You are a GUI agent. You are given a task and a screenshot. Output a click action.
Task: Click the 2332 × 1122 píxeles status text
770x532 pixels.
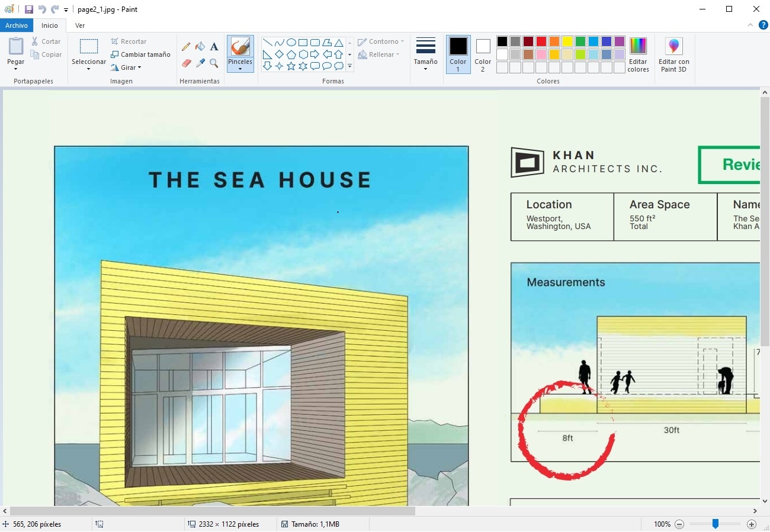click(x=229, y=524)
